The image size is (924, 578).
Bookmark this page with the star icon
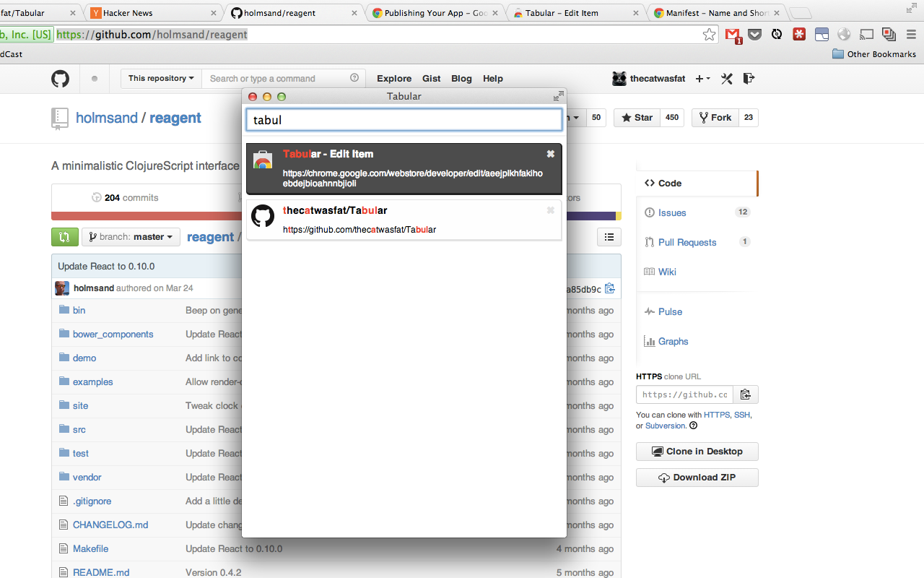click(x=710, y=34)
